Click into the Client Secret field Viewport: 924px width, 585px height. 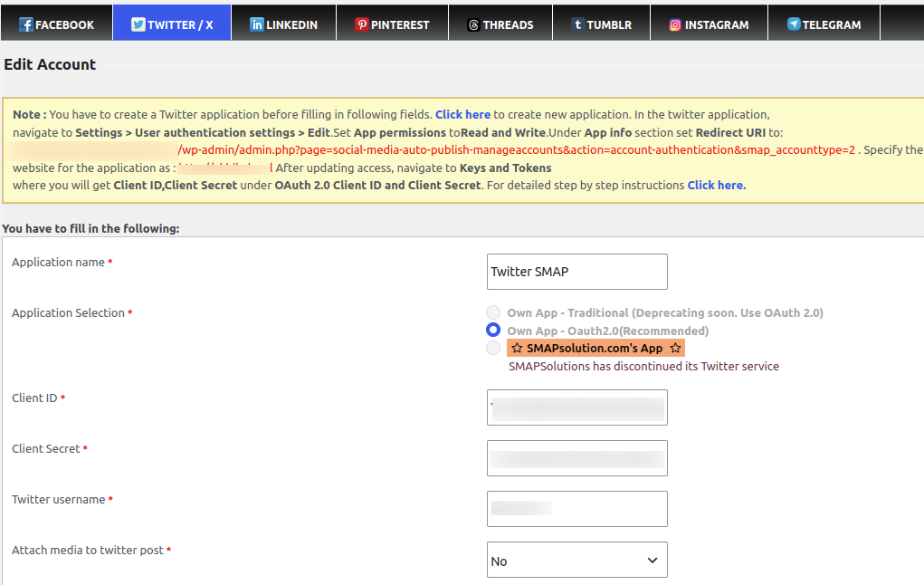(x=576, y=458)
